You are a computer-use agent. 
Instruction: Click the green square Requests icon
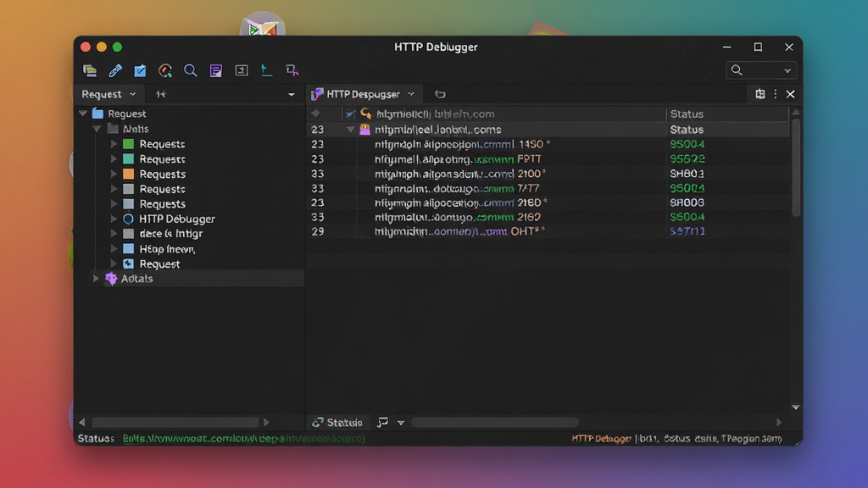128,144
